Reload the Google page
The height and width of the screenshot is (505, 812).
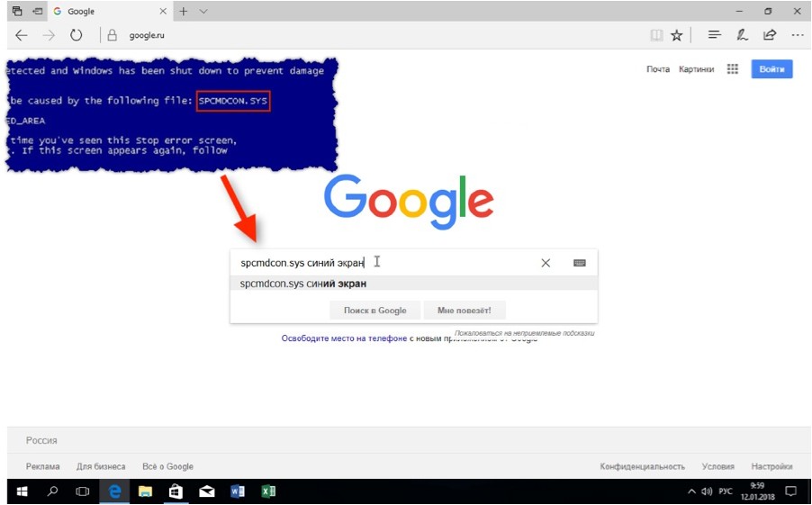coord(77,36)
